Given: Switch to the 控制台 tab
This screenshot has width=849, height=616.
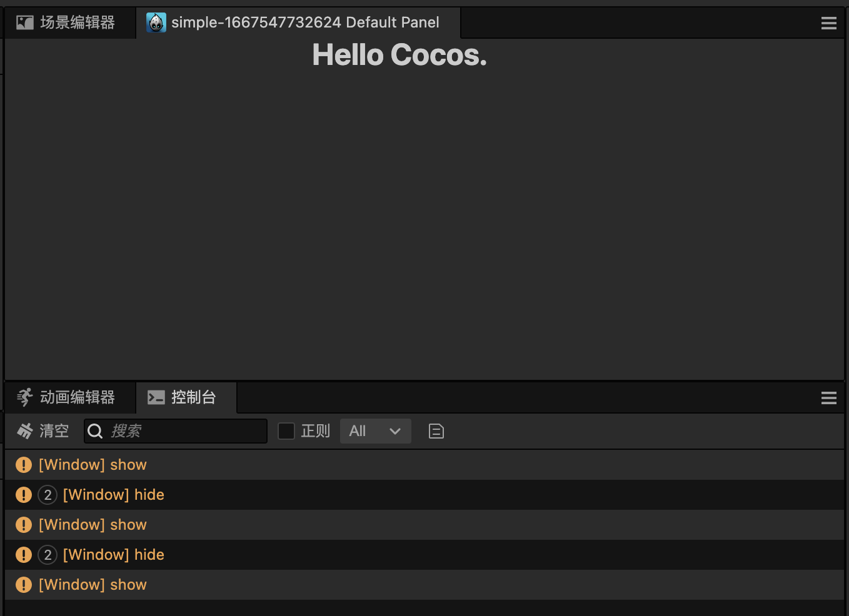Looking at the screenshot, I should 186,397.
